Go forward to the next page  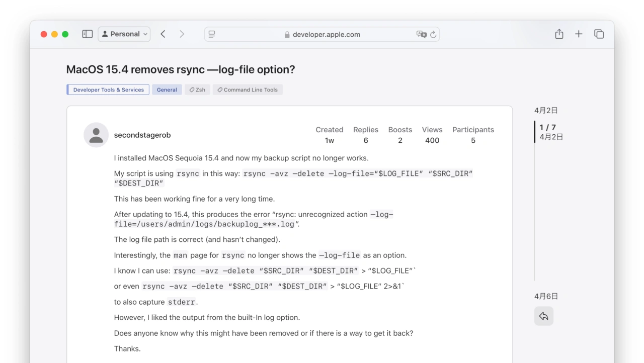click(x=182, y=34)
